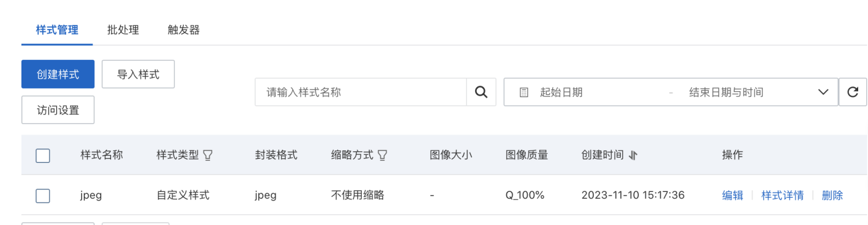The width and height of the screenshot is (868, 225).
Task: Click the search magnifier icon
Action: [x=481, y=92]
